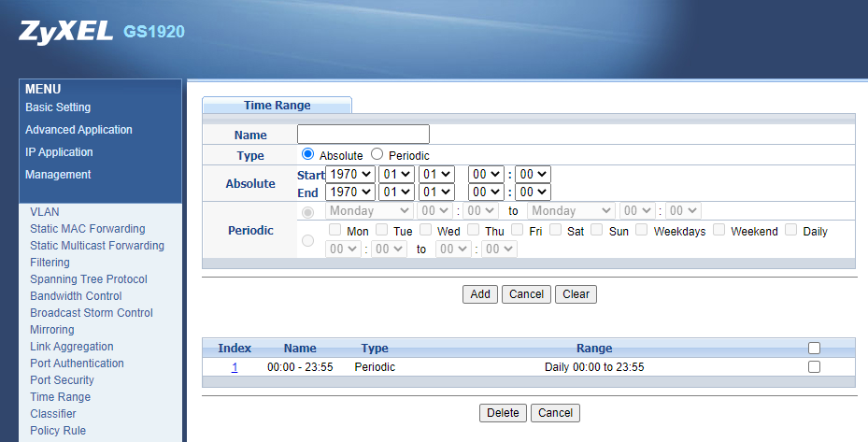Open the Basic Setting menu
868x442 pixels.
coord(58,107)
